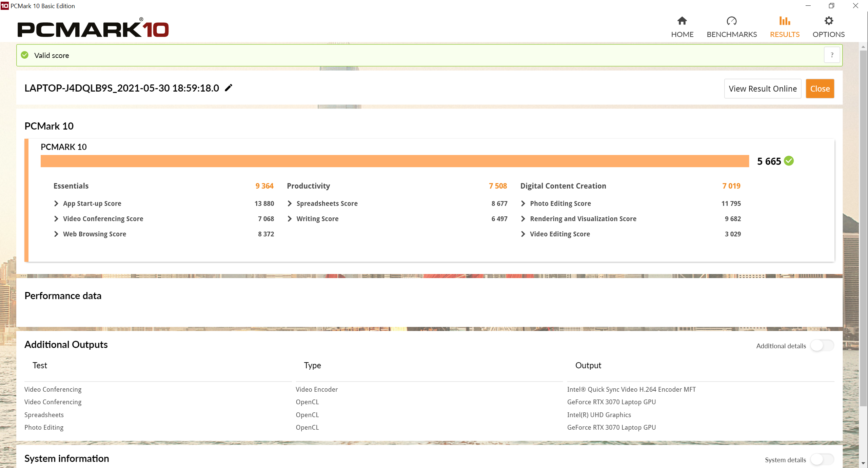Image resolution: width=868 pixels, height=468 pixels.
Task: Go to the HOME tab label
Action: [682, 34]
